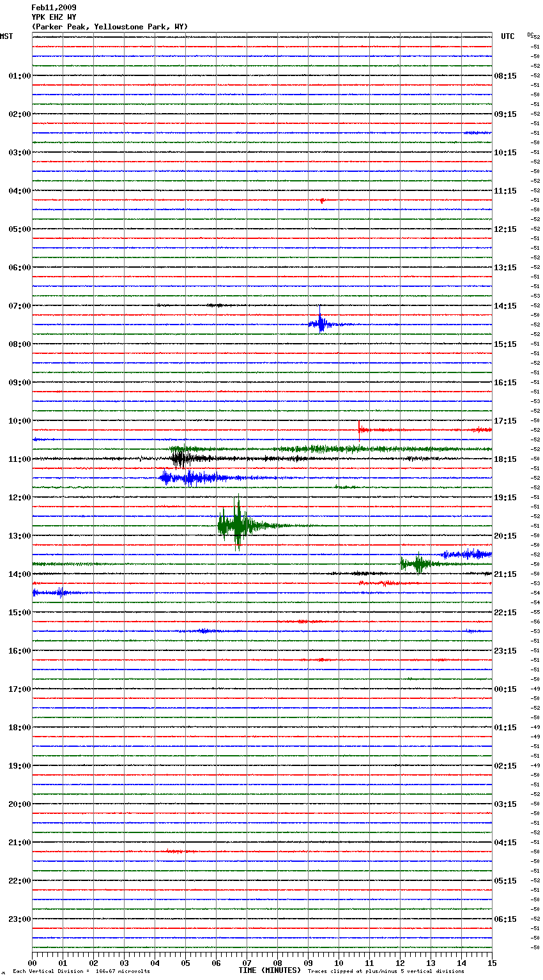Click the 09:15 UTC time label

click(505, 114)
